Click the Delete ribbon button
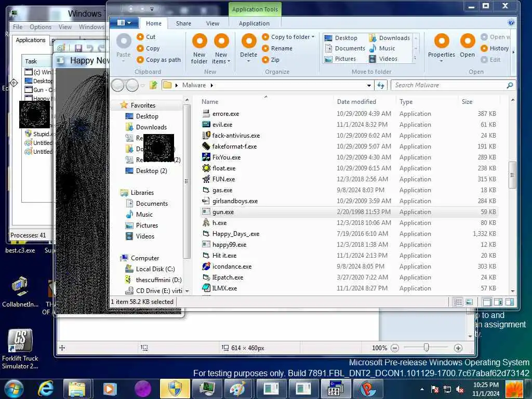 coord(249,46)
